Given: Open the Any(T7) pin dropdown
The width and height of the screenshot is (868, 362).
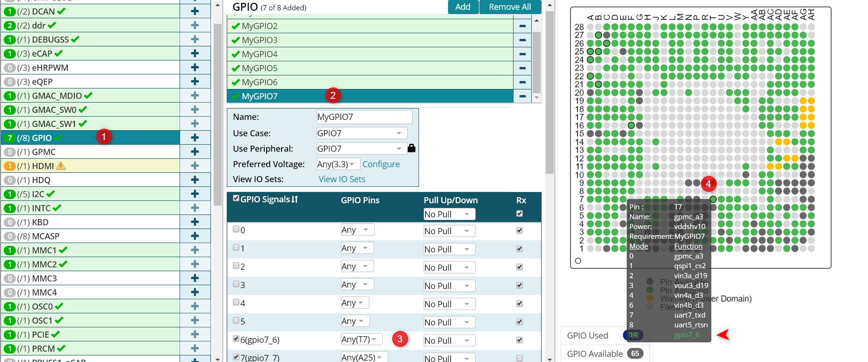Looking at the screenshot, I should (362, 339).
